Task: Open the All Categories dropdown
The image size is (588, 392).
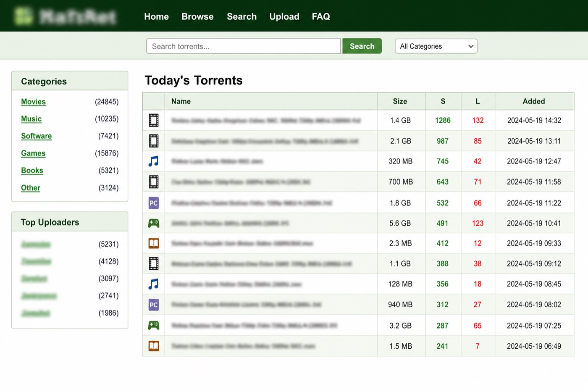Action: click(436, 46)
